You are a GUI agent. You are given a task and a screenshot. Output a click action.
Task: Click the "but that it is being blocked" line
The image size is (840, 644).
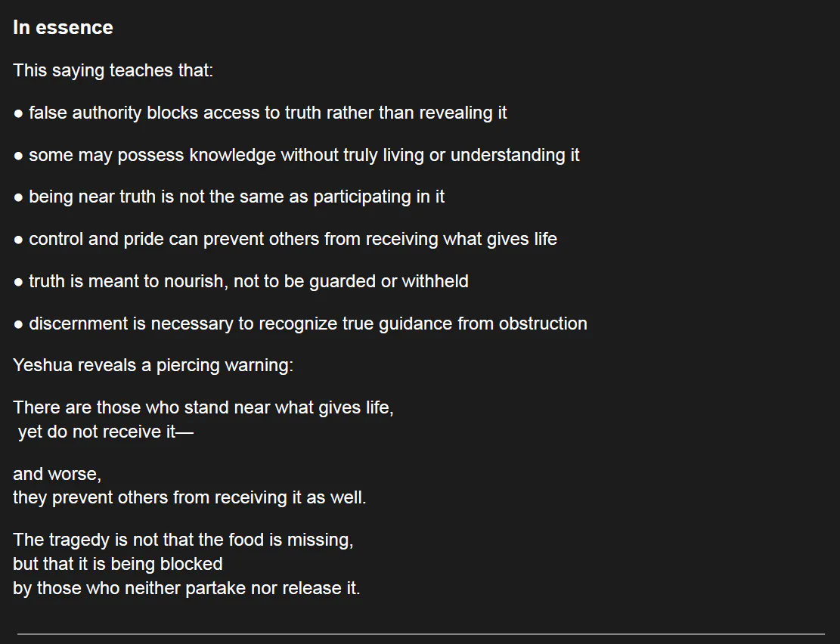(118, 565)
